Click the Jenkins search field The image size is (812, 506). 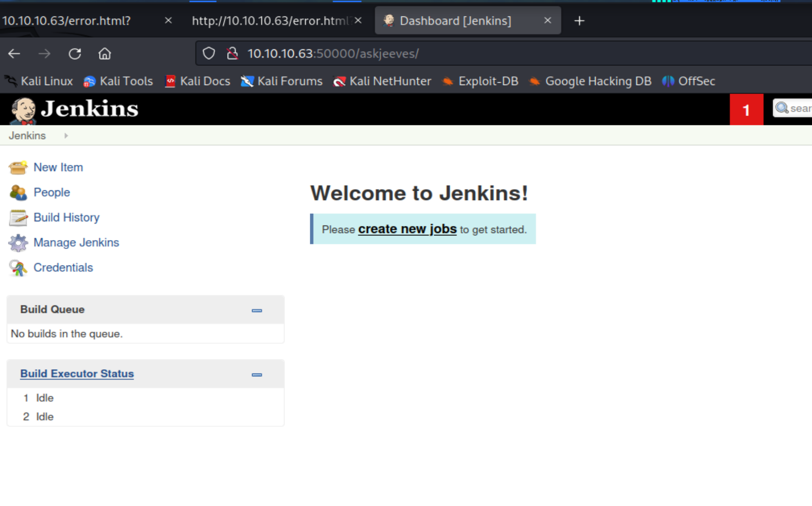[x=793, y=109]
